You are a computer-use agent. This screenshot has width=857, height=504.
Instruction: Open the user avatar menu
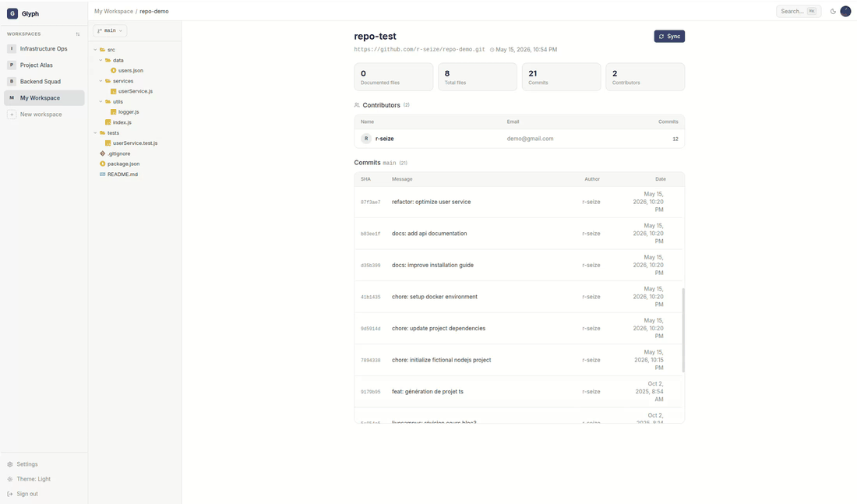[845, 12]
